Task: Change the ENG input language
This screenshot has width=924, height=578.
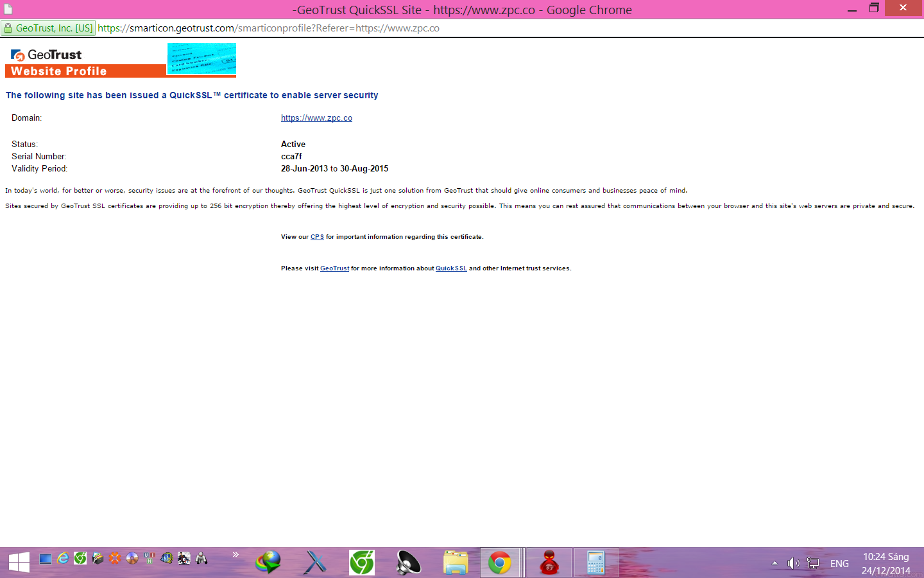Action: point(839,563)
